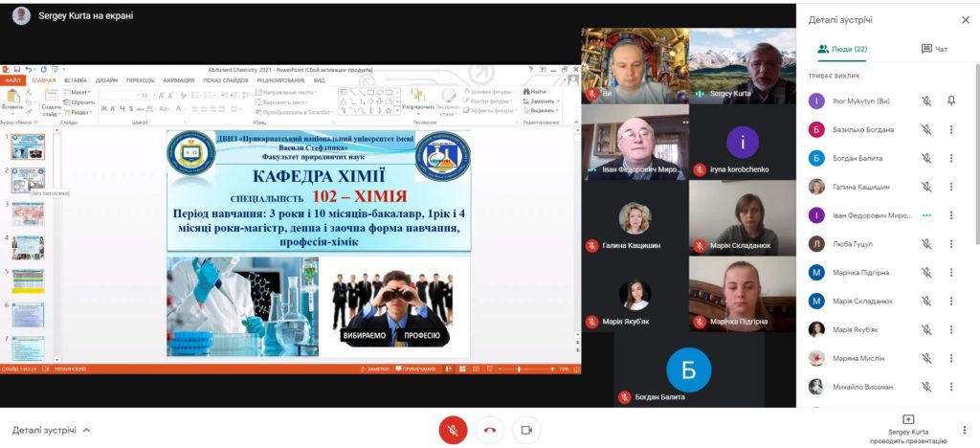Open the more options menu at bottom right
Viewport: 980px width, 448px height.
point(965,430)
